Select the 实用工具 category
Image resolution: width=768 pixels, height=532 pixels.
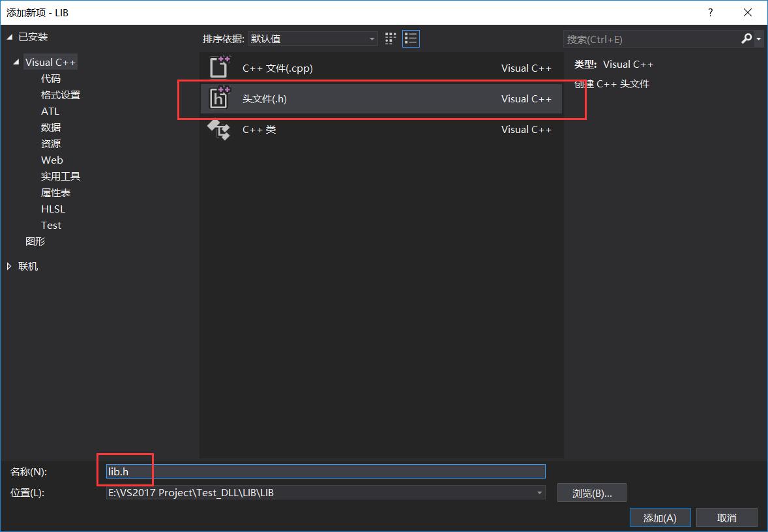pos(60,176)
